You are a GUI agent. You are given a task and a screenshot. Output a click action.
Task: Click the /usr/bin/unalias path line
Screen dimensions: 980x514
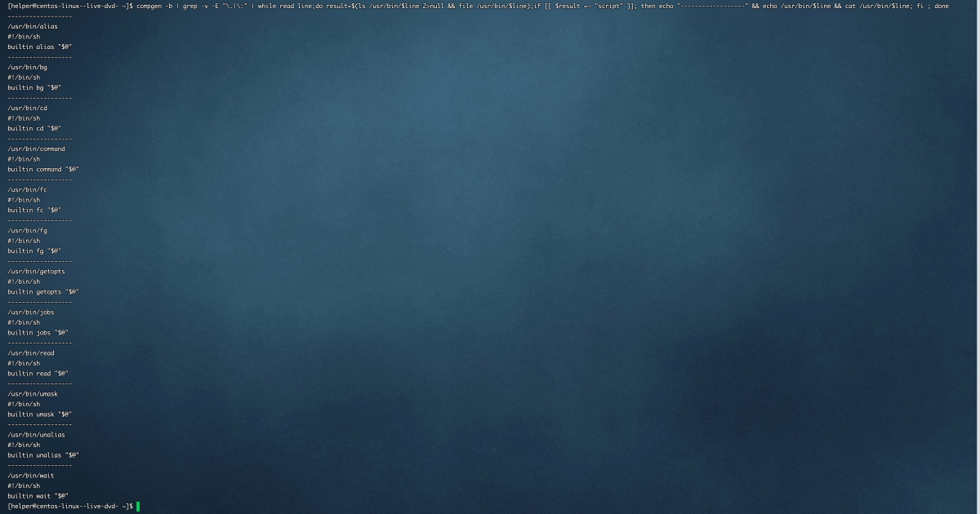(x=37, y=434)
